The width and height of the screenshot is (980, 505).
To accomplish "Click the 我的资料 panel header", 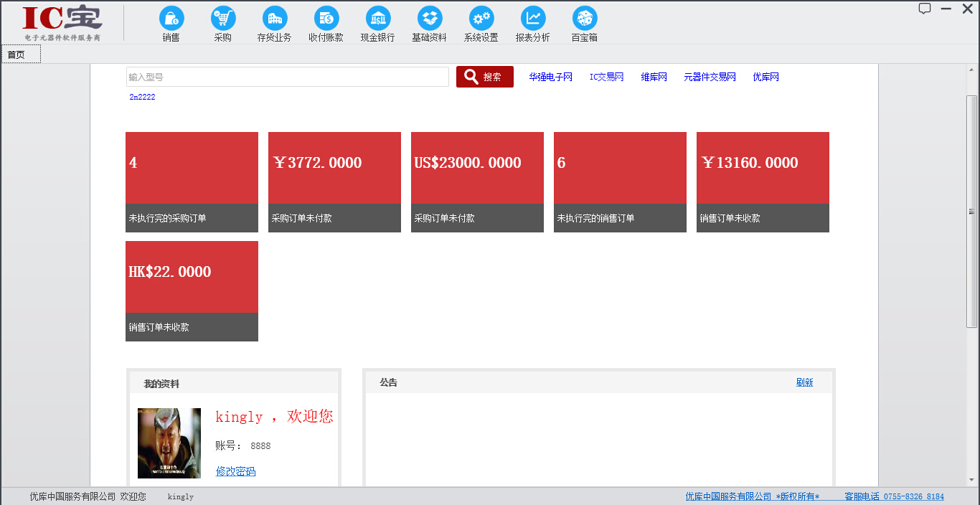I will [x=234, y=384].
